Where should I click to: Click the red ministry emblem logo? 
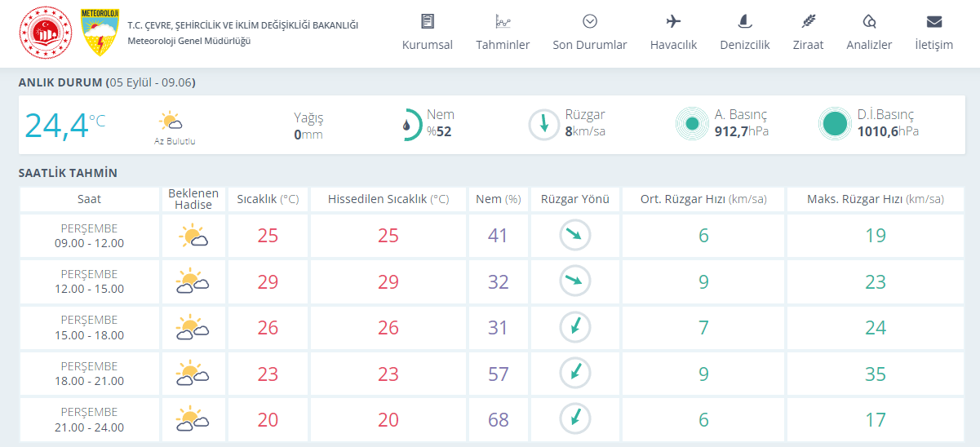46,33
